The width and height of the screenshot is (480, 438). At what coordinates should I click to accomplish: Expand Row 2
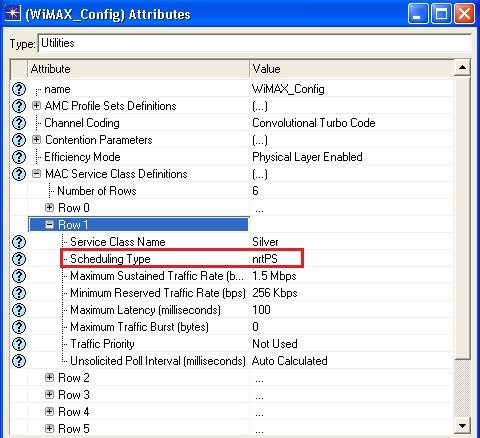tap(49, 378)
